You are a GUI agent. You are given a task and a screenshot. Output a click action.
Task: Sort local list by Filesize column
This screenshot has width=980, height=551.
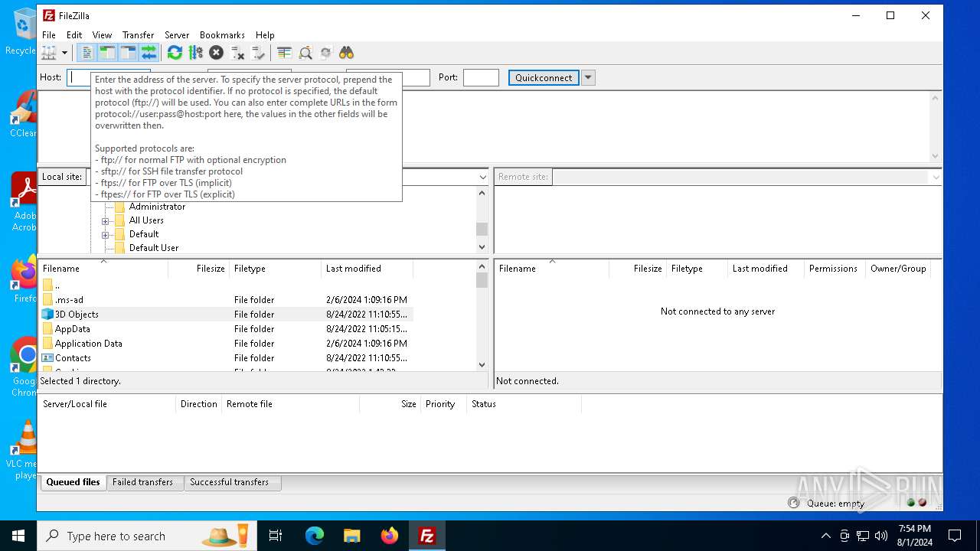pyautogui.click(x=199, y=269)
